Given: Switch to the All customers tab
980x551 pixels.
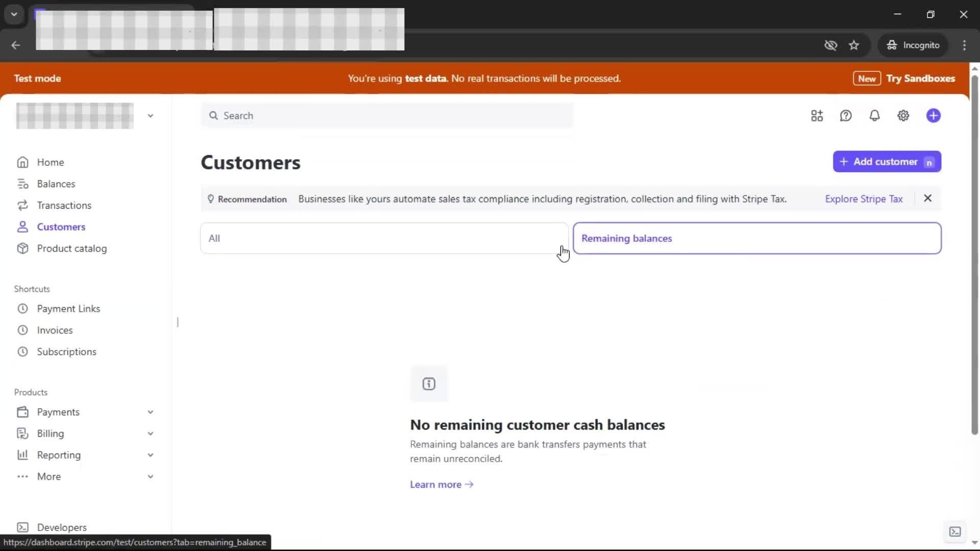Looking at the screenshot, I should (x=384, y=238).
